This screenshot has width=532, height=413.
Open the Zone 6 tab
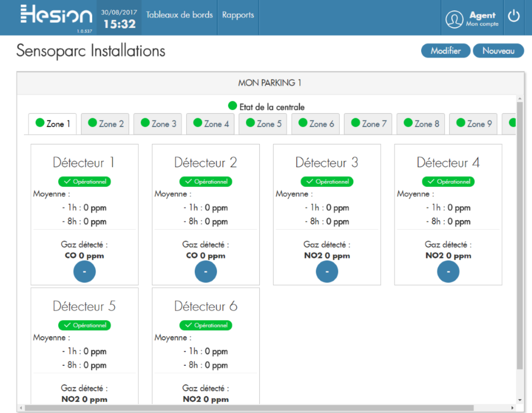[316, 124]
